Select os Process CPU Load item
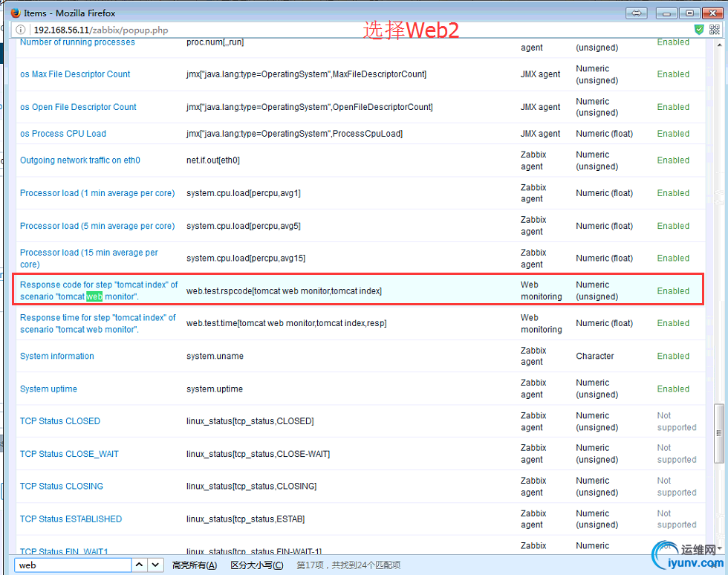This screenshot has height=575, width=728. (63, 134)
